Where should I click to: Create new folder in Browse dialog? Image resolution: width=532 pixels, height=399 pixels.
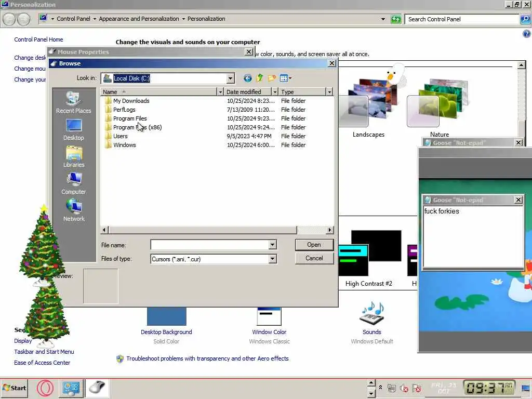tap(271, 78)
